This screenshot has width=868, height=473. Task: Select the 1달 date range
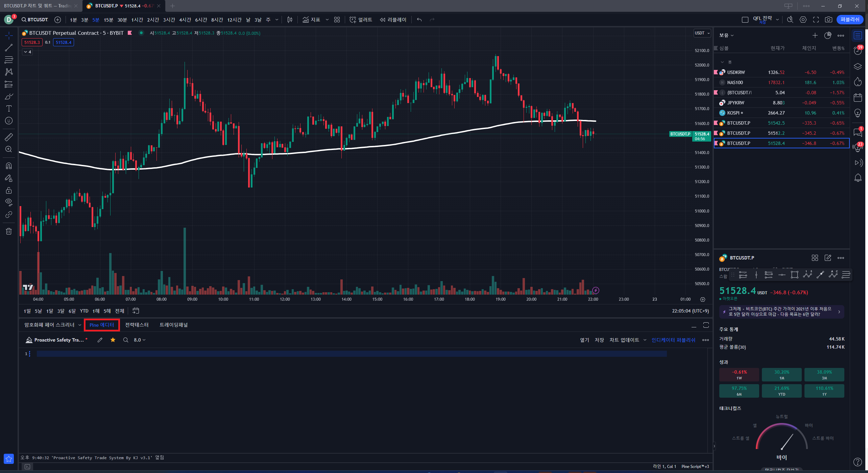(50, 311)
